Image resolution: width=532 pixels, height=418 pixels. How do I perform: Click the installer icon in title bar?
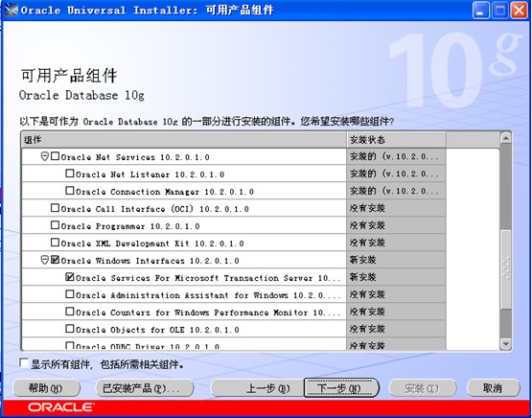click(11, 10)
